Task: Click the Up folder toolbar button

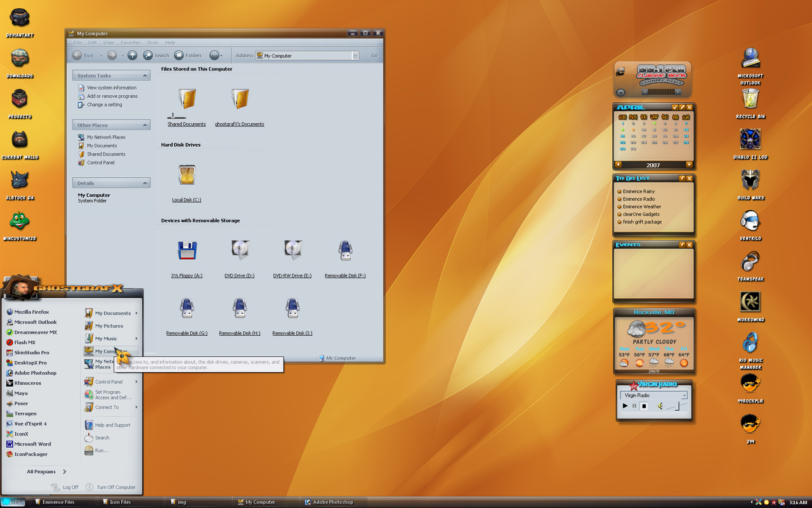Action: (132, 55)
